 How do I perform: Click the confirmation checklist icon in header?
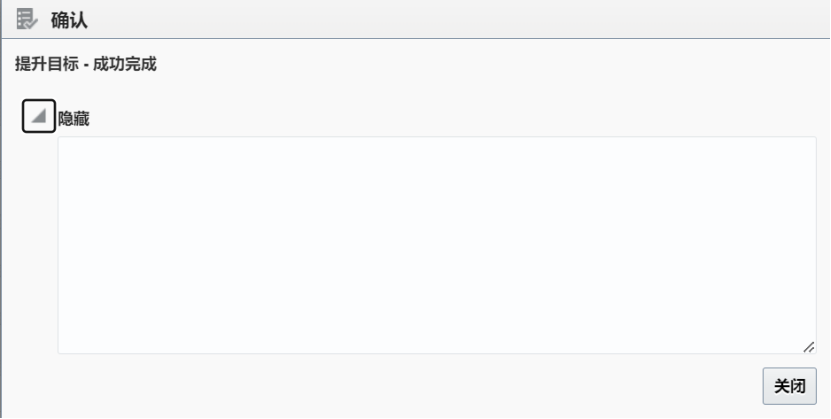tap(27, 20)
